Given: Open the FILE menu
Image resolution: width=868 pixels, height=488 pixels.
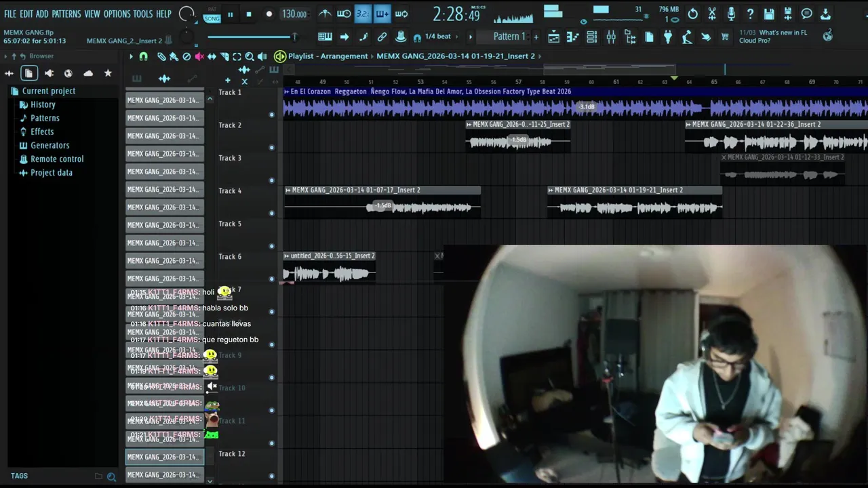Looking at the screenshot, I should coord(10,14).
